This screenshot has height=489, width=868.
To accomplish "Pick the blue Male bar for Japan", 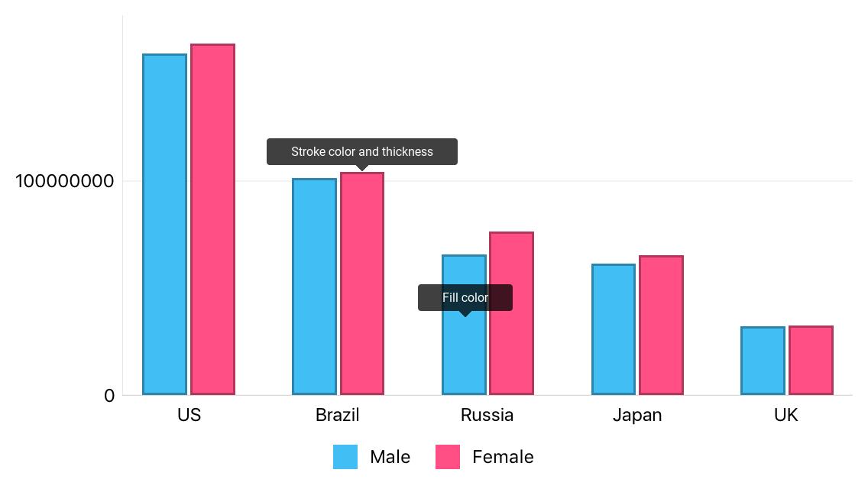I will click(614, 329).
